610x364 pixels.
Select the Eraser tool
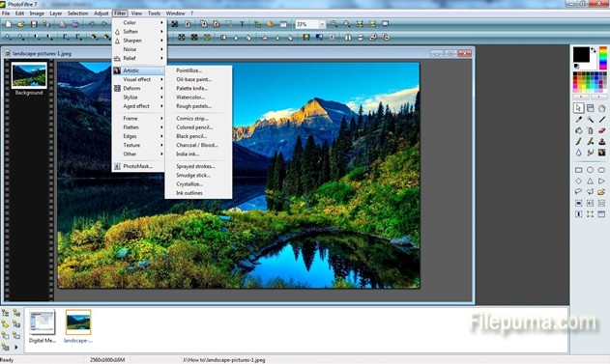tap(602, 130)
